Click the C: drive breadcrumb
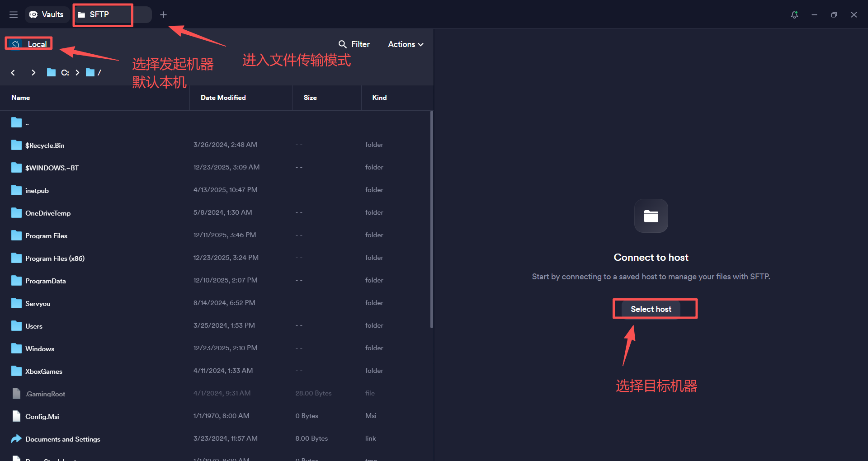This screenshot has height=461, width=868. [65, 73]
